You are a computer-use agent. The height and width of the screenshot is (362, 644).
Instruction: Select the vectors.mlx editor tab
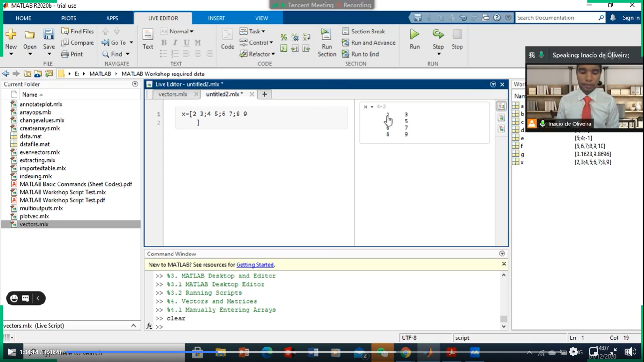(x=173, y=94)
